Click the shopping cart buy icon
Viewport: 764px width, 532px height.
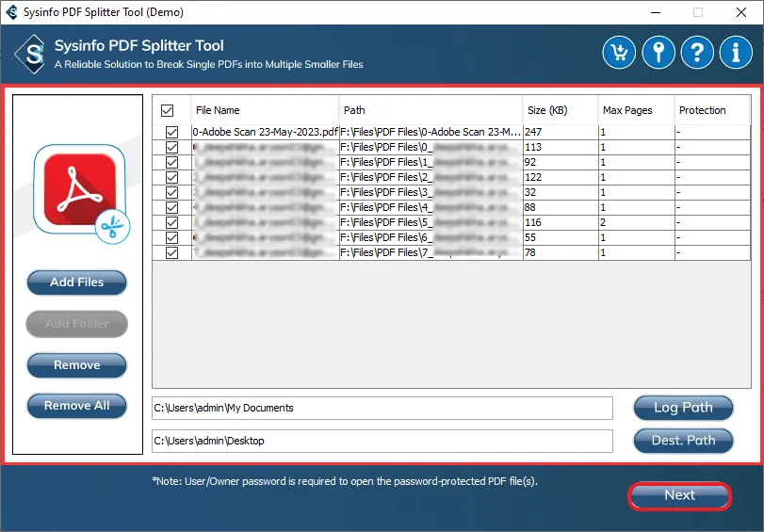click(x=618, y=53)
